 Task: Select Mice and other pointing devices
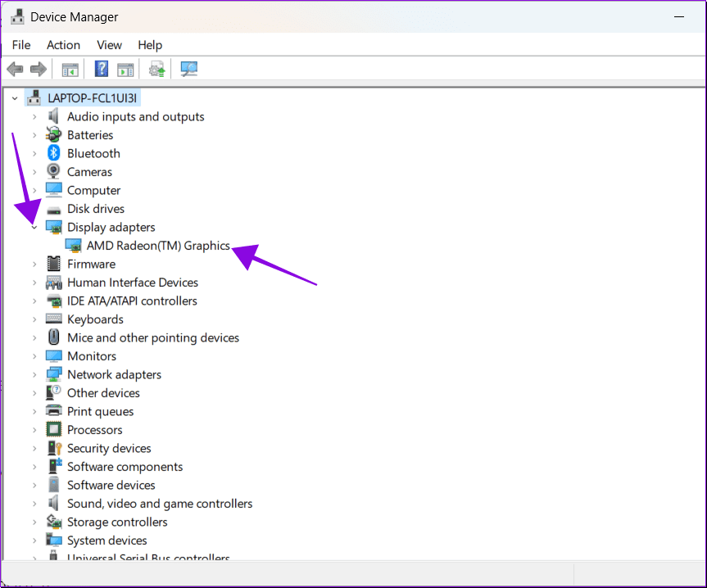click(153, 338)
